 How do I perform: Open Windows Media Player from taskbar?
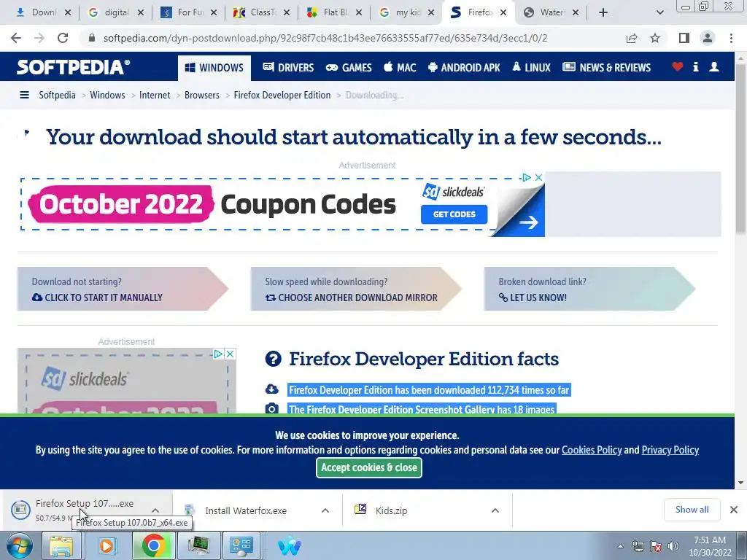(x=107, y=545)
